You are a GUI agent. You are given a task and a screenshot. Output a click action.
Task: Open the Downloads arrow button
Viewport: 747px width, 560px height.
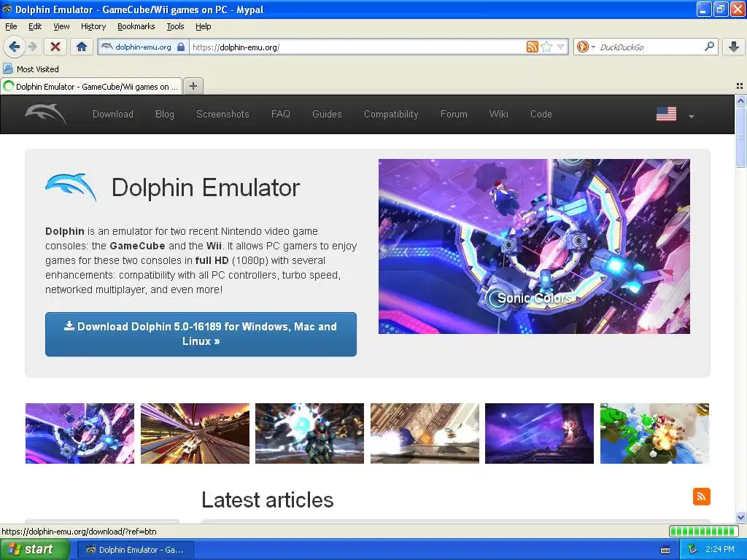pyautogui.click(x=734, y=47)
